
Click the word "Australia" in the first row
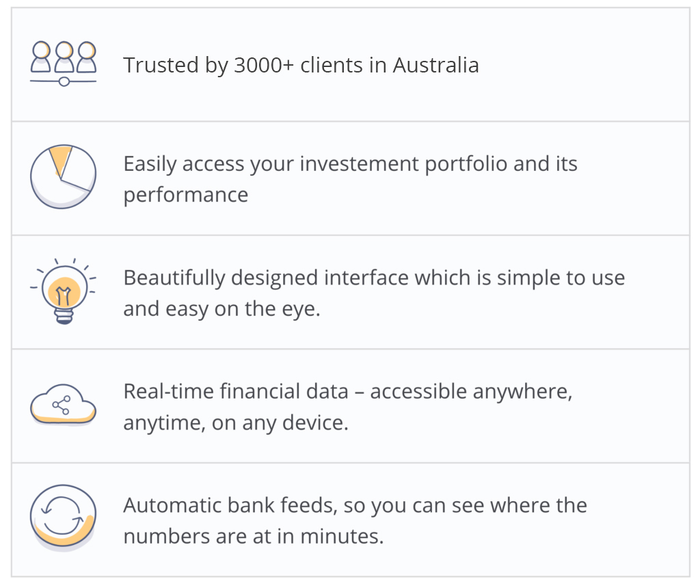(x=435, y=66)
